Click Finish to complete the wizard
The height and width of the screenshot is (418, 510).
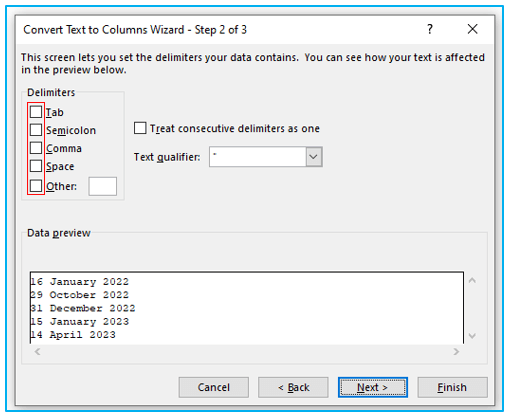coord(452,387)
